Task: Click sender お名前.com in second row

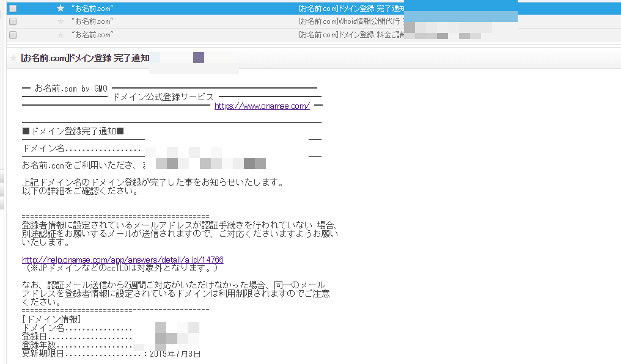Action: click(x=92, y=21)
